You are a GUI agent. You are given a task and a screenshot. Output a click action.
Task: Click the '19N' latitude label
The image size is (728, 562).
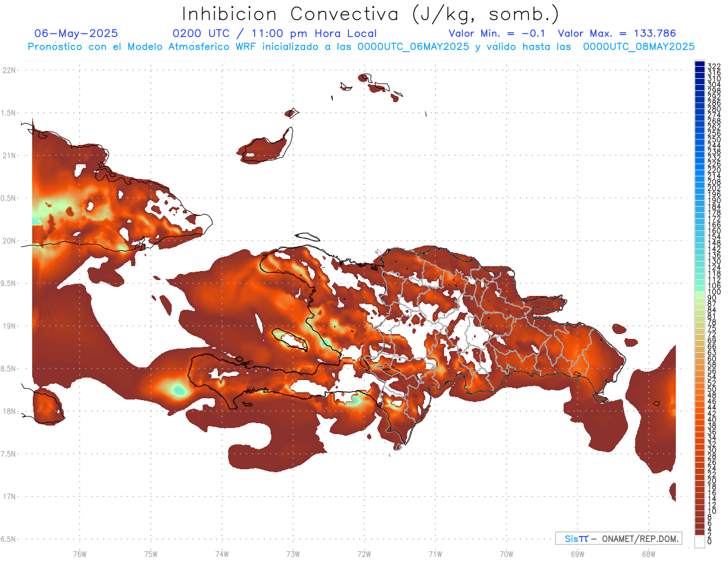9,326
